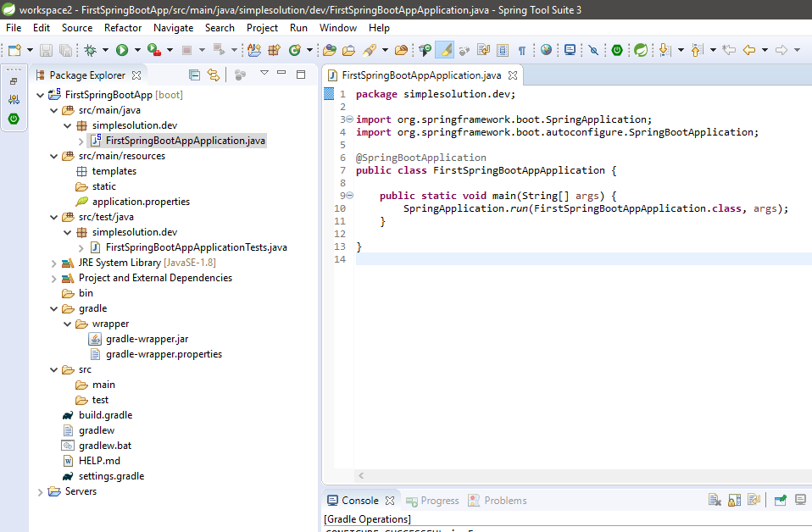Expand the Servers node
This screenshot has width=812, height=532.
tap(40, 491)
